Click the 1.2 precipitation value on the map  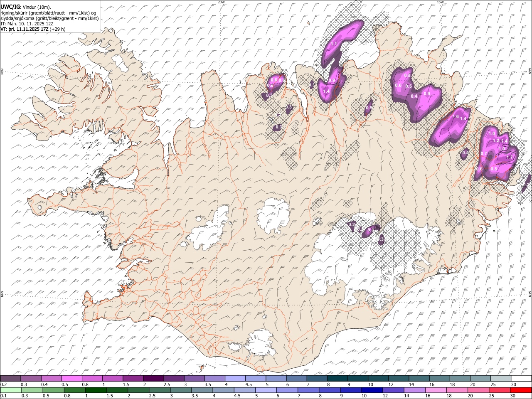coord(496,141)
